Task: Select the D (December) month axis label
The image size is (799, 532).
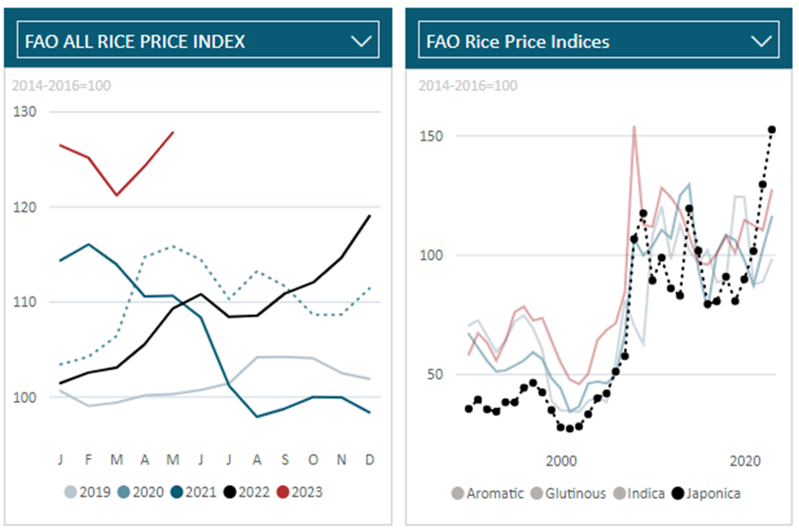Action: pos(369,460)
